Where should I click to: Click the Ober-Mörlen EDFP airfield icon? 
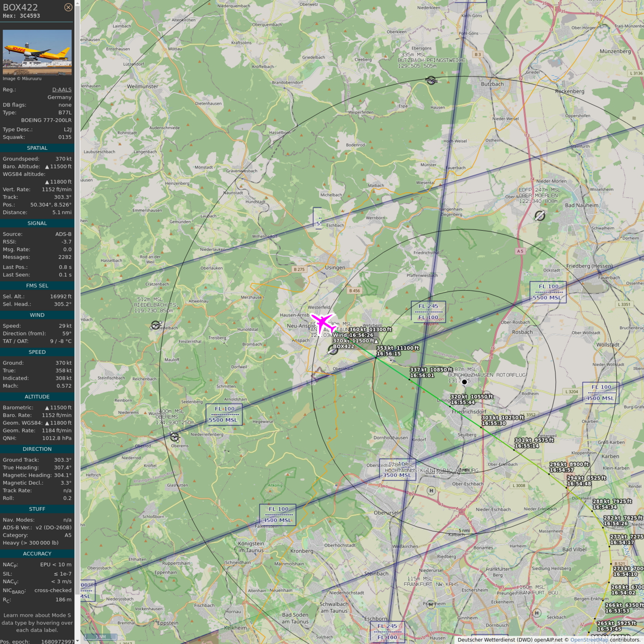540,216
